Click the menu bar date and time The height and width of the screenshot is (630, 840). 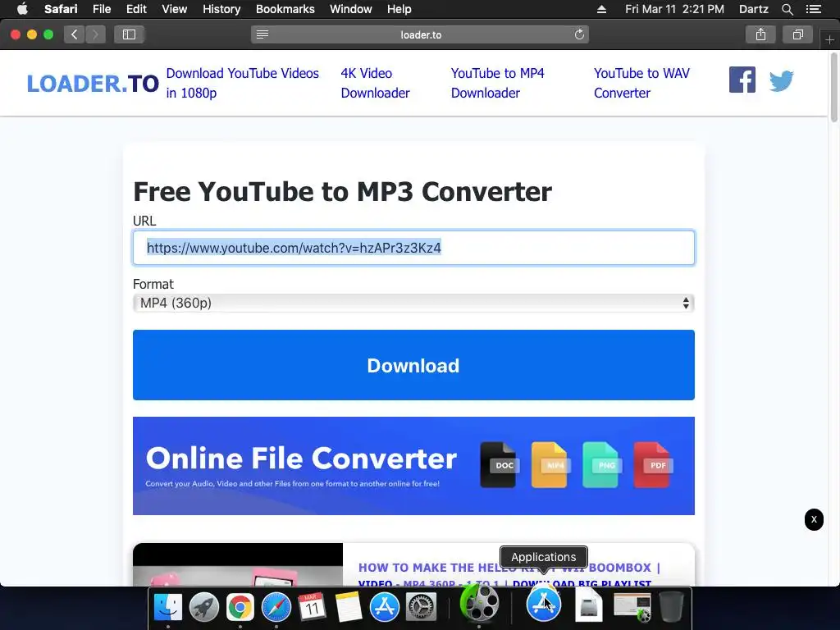point(674,9)
